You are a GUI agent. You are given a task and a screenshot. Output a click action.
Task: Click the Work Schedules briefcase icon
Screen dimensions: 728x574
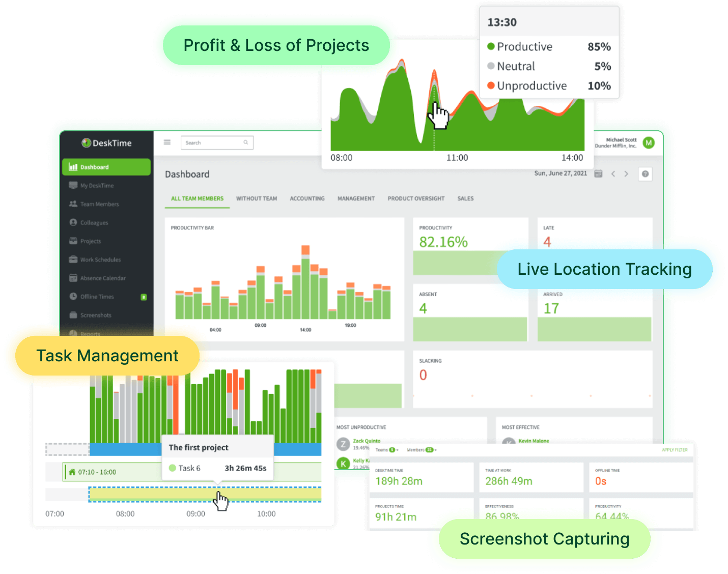tap(73, 260)
